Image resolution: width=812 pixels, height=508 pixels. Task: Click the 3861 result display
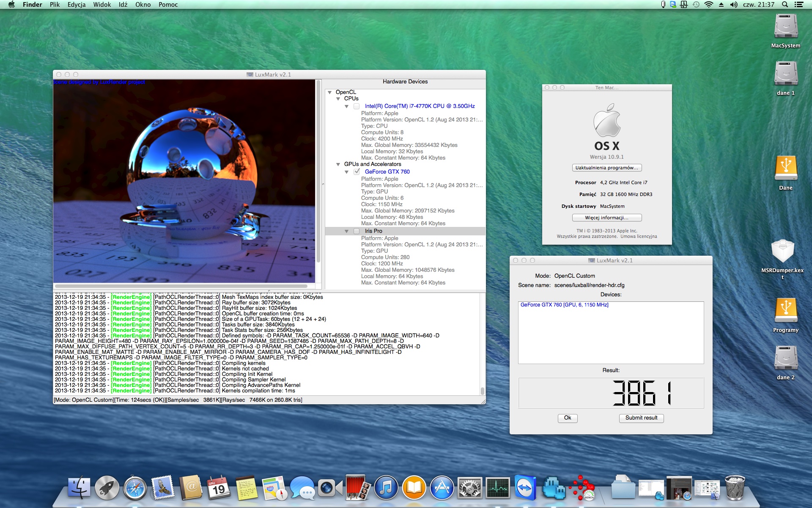click(x=611, y=393)
